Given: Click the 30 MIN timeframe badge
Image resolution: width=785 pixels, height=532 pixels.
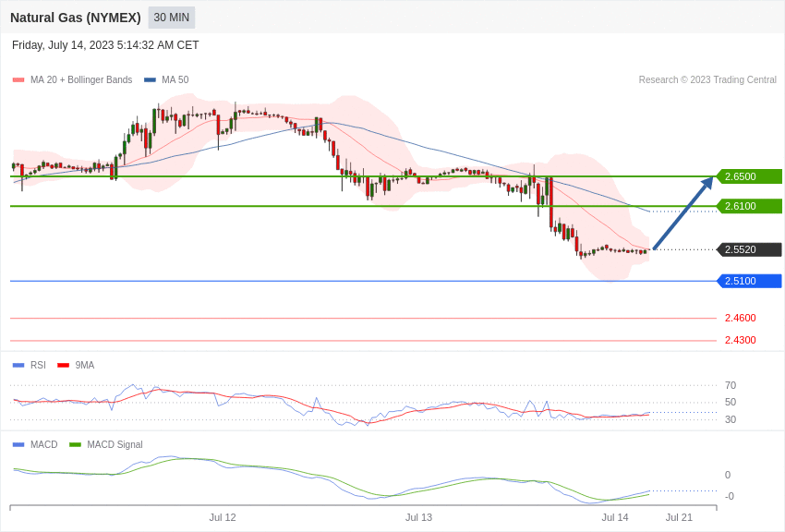Looking at the screenshot, I should click(171, 18).
